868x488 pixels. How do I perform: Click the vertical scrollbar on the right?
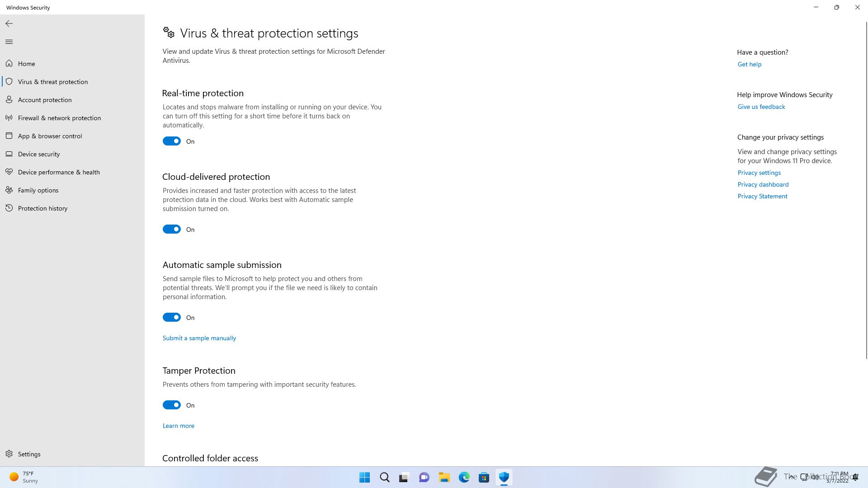click(x=866, y=190)
